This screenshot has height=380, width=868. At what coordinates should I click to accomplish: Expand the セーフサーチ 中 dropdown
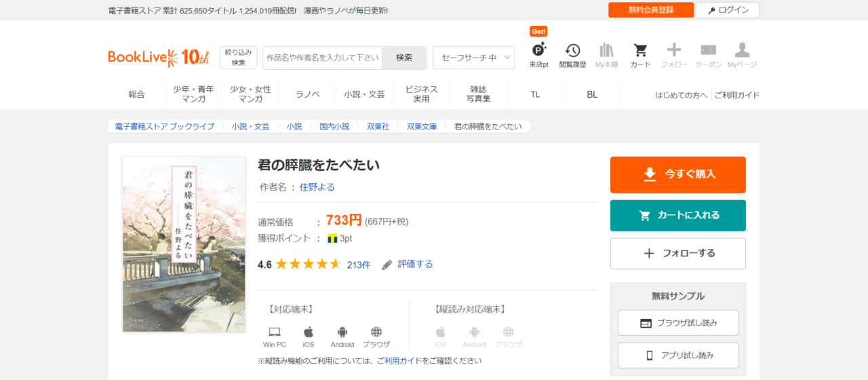(x=473, y=58)
